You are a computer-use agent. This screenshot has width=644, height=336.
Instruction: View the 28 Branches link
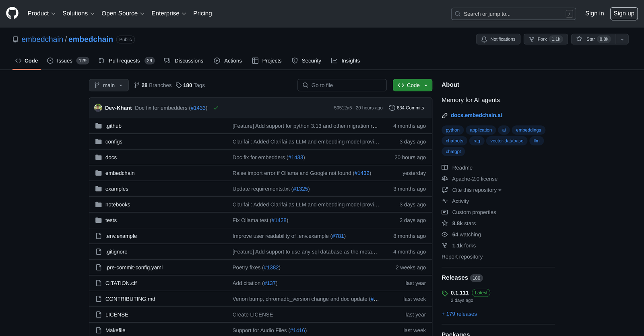point(153,85)
